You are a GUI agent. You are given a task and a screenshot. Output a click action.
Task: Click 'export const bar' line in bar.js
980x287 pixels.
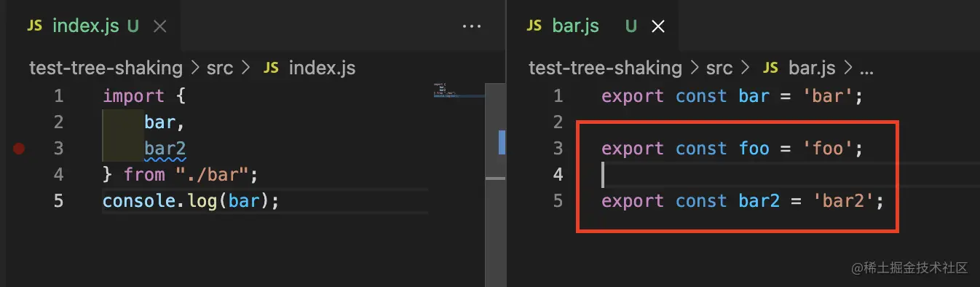[732, 96]
